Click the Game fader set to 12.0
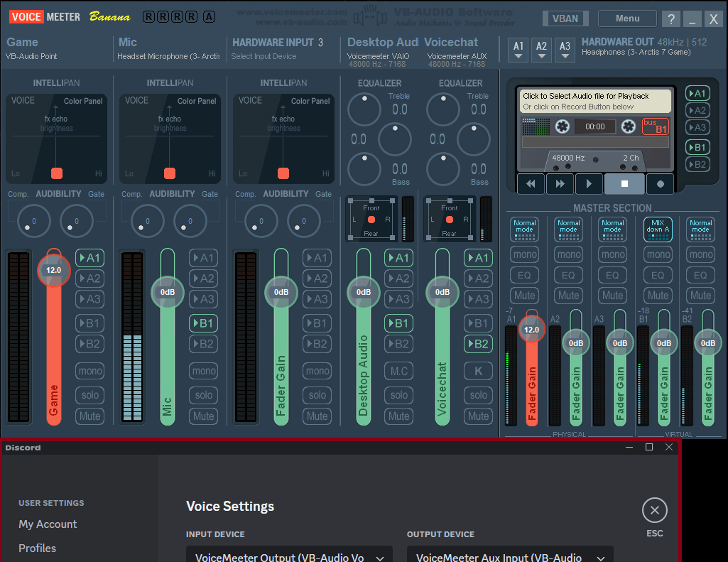 (53, 270)
